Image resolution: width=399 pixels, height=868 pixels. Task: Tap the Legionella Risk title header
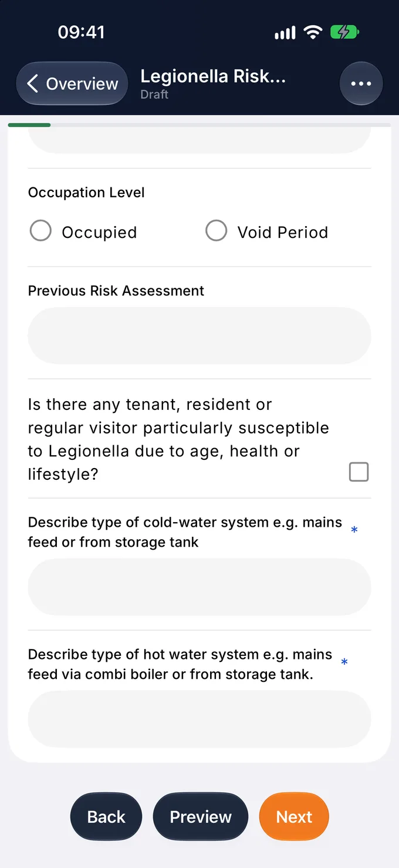pyautogui.click(x=213, y=76)
